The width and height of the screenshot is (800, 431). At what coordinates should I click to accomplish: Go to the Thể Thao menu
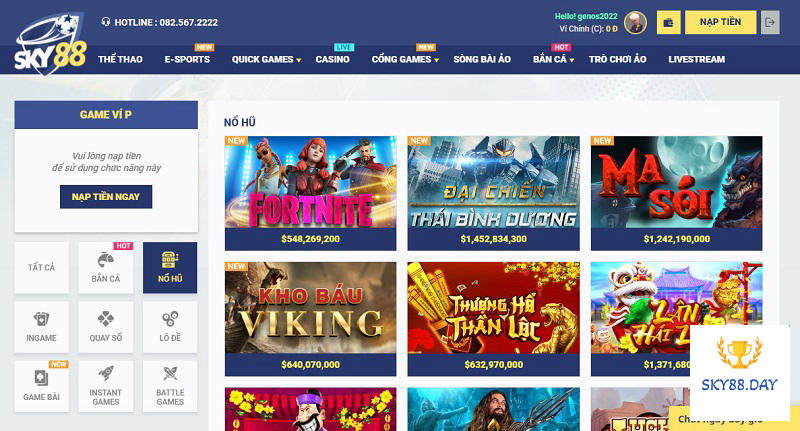tap(120, 59)
